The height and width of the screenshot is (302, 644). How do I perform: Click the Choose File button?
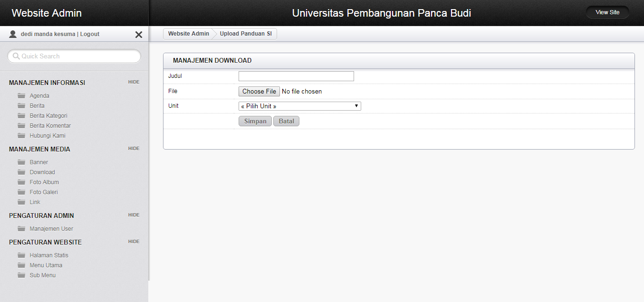tap(259, 92)
